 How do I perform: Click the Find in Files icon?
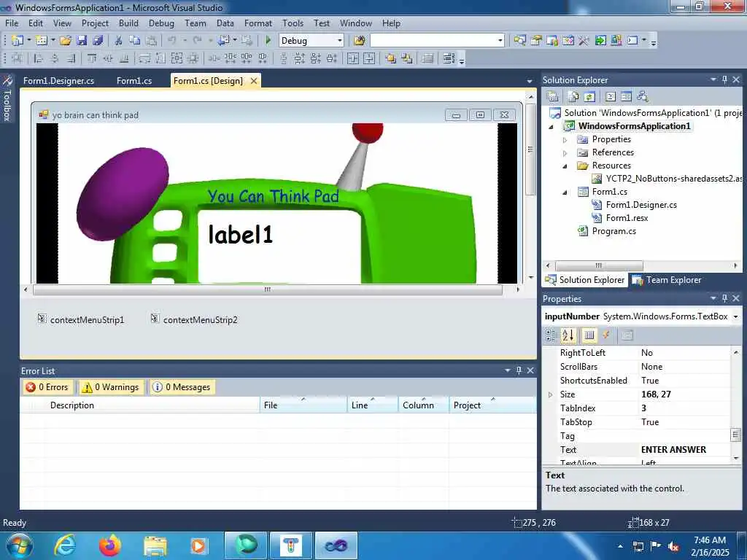360,41
